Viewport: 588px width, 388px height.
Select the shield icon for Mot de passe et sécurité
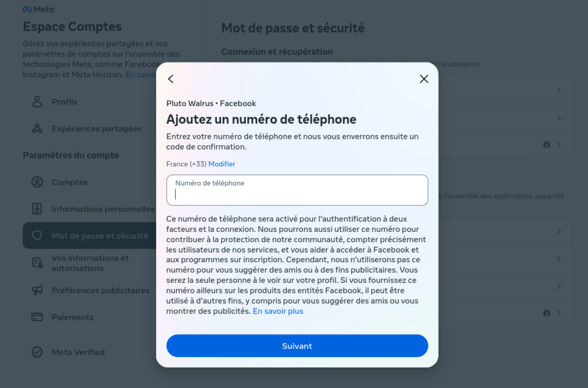37,235
